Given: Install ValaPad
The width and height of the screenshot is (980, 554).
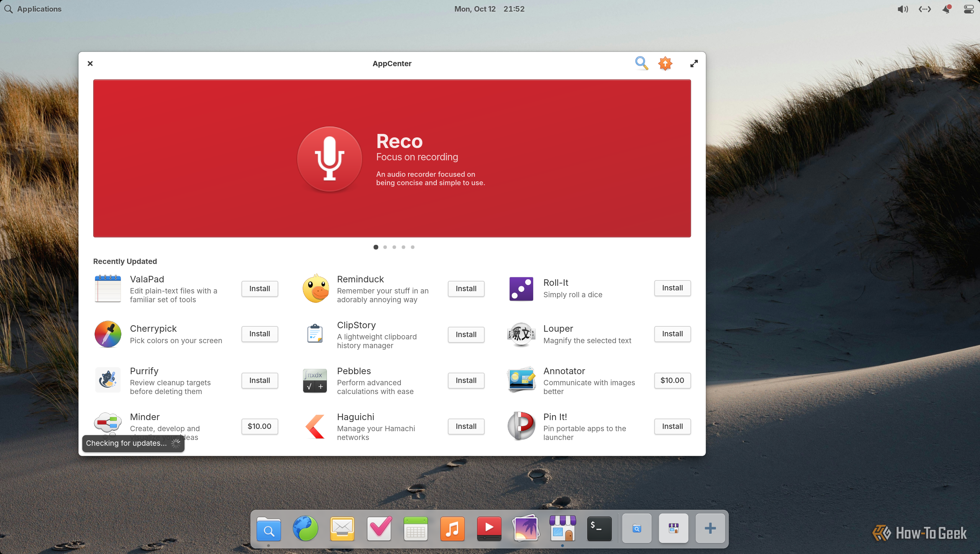Looking at the screenshot, I should 260,288.
